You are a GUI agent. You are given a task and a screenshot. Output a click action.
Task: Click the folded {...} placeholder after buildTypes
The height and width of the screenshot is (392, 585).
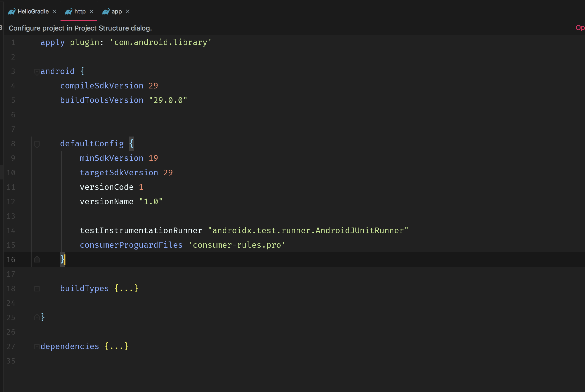tap(126, 288)
